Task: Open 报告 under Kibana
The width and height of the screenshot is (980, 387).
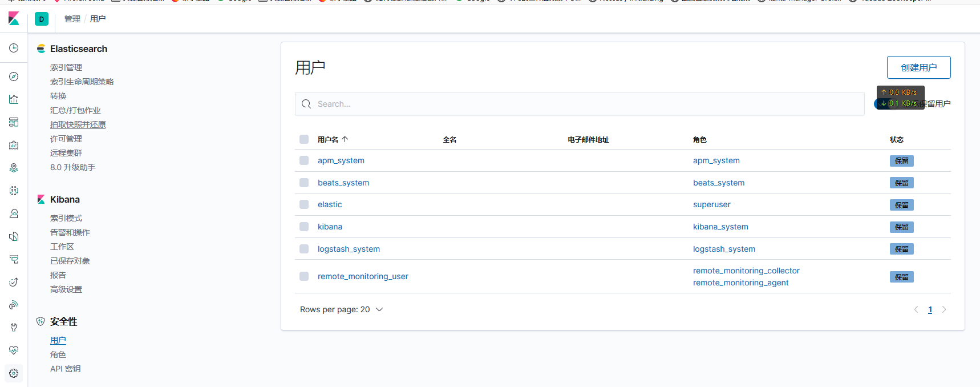Action: pyautogui.click(x=58, y=275)
